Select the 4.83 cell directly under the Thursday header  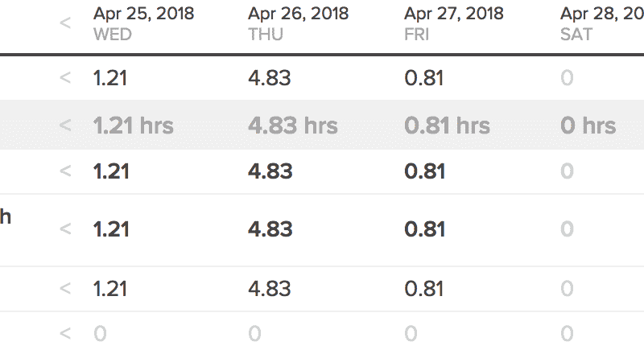(270, 79)
